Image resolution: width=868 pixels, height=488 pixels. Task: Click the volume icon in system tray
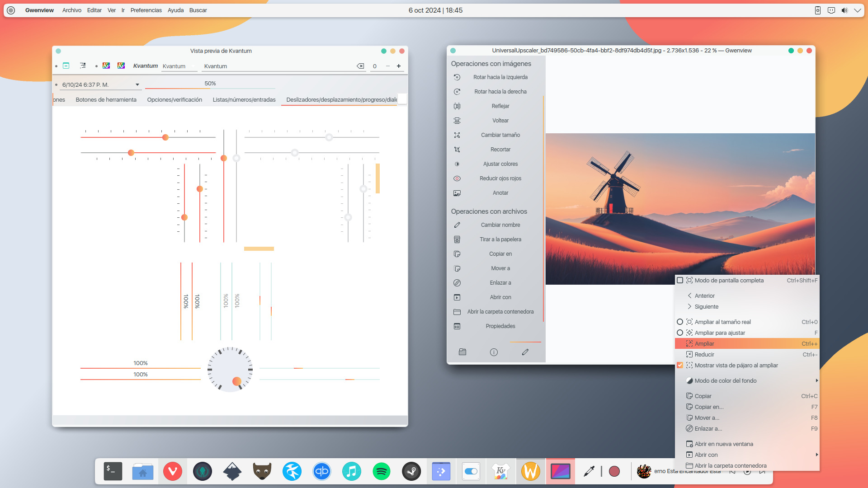click(x=844, y=10)
